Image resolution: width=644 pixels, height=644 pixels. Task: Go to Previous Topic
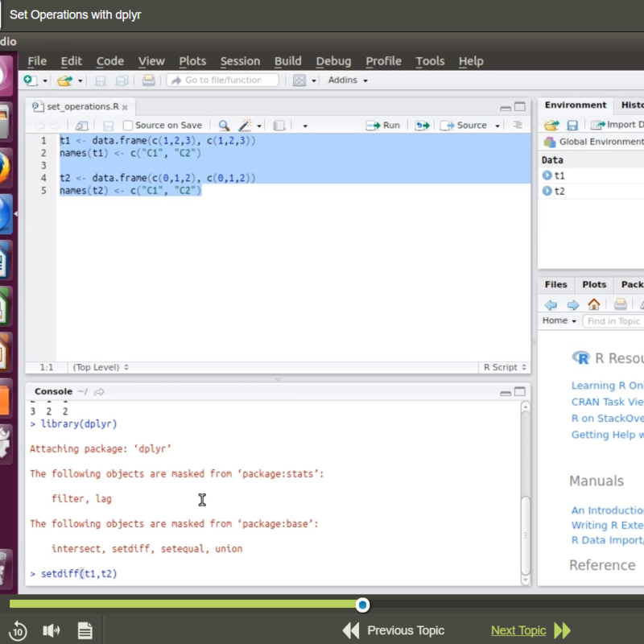394,630
